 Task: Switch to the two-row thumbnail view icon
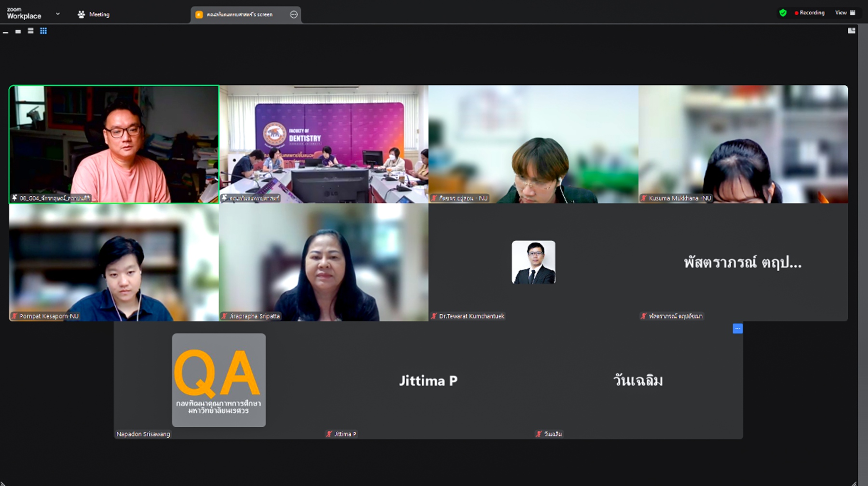30,31
